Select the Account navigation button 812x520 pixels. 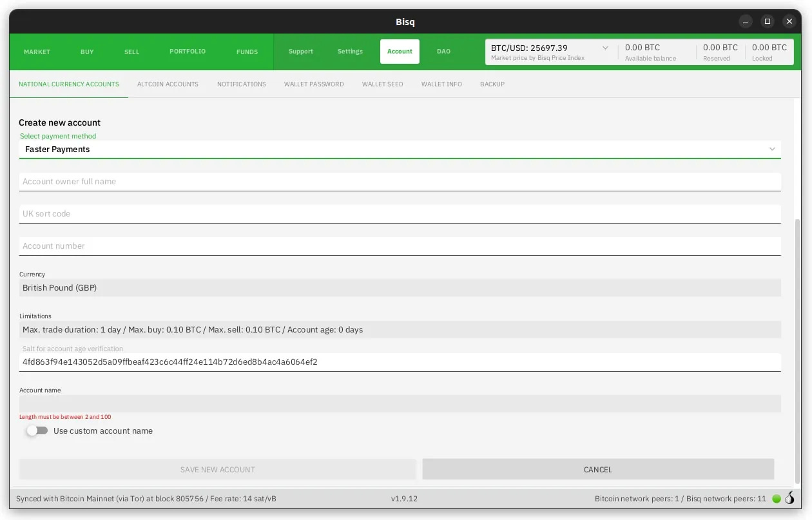[400, 52]
